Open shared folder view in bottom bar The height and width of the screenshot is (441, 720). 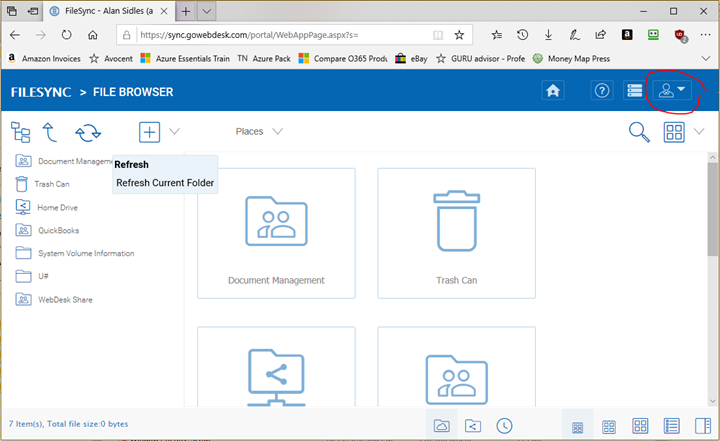473,426
